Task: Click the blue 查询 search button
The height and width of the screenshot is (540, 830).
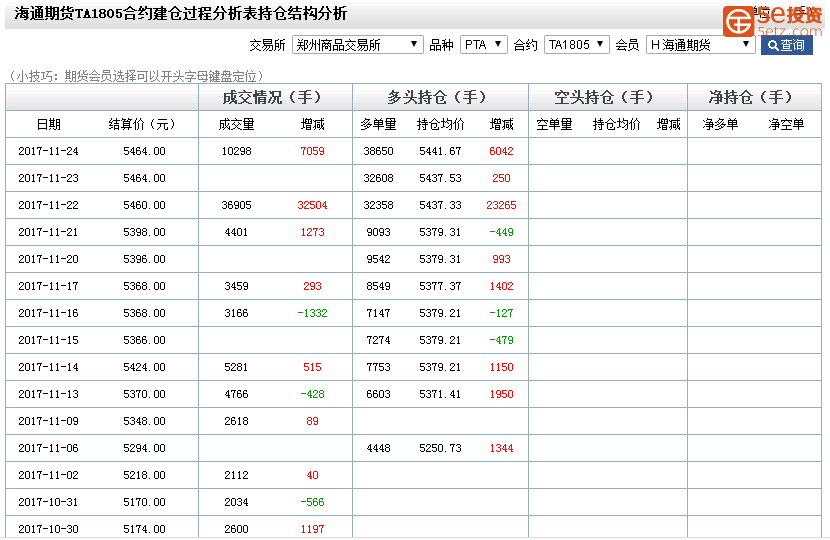Action: [x=787, y=45]
